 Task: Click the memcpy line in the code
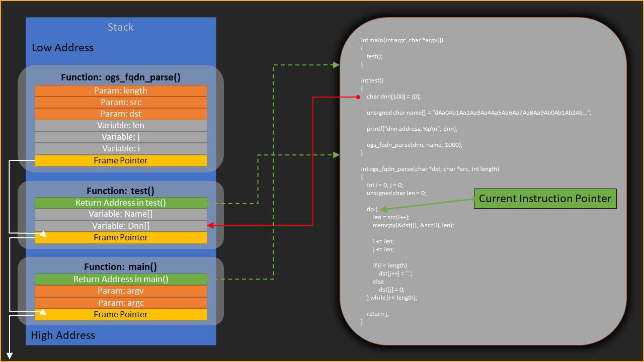(413, 225)
